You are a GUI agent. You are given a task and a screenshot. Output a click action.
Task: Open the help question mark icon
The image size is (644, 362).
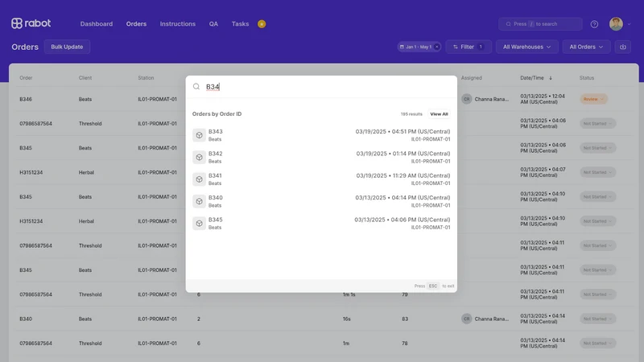(594, 24)
